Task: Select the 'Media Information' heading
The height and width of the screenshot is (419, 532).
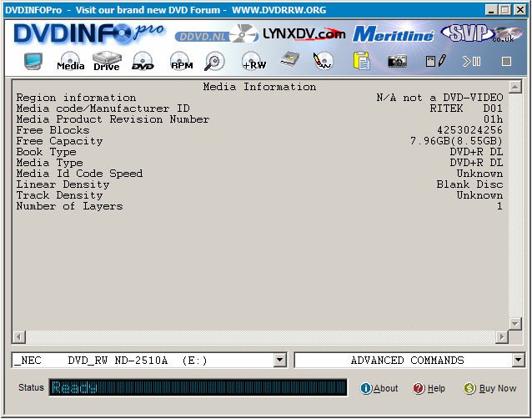Action: [x=259, y=87]
